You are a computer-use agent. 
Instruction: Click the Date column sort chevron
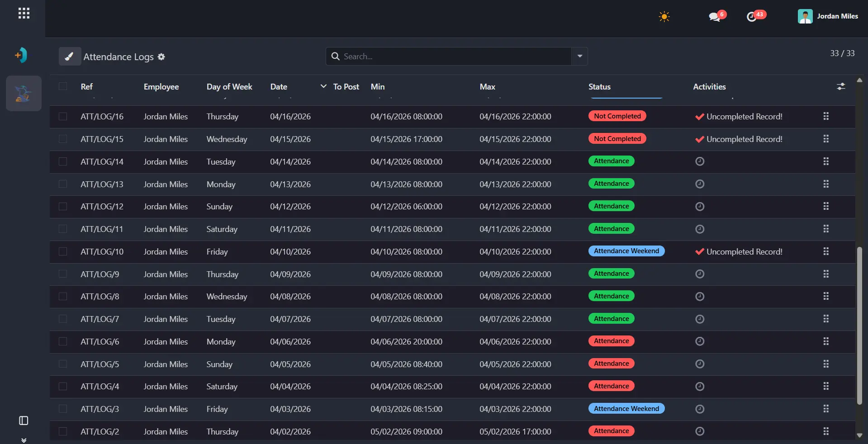coord(323,86)
